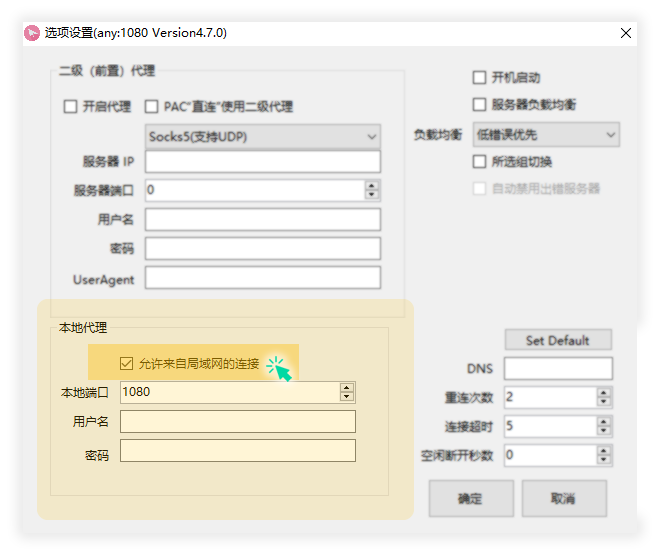
Task: Toggle PAC"直连"使用二级代理 checkbox
Action: 153,107
